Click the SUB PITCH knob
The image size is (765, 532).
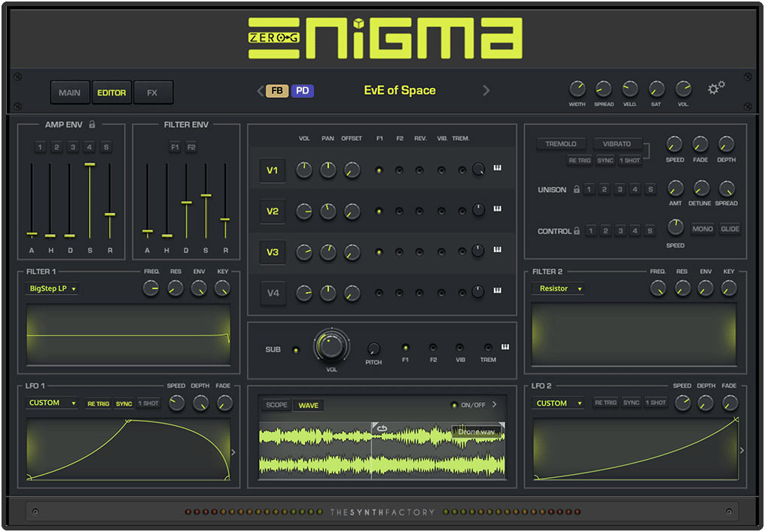(x=373, y=348)
